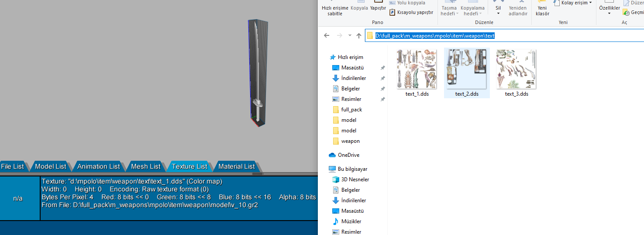Click the Yapıştır ribbon button

click(378, 8)
